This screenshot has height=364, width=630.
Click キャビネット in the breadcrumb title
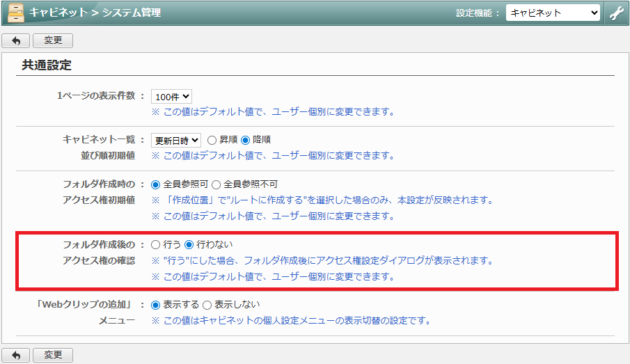point(58,13)
